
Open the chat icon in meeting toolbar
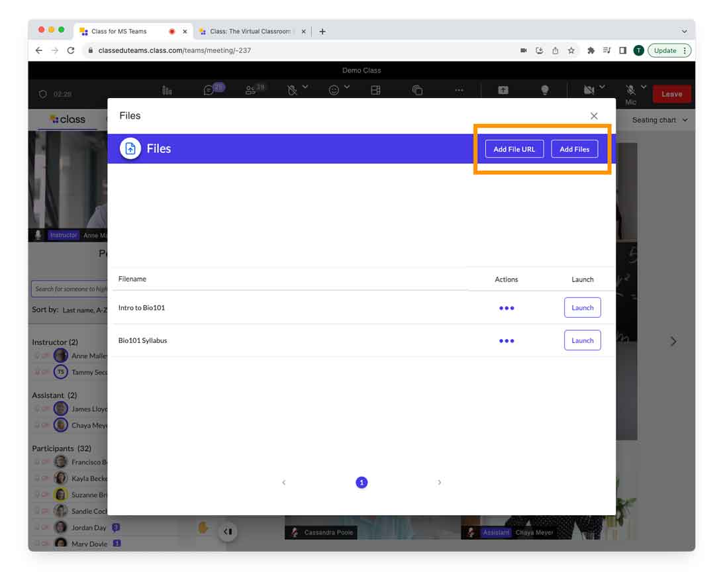[x=209, y=91]
